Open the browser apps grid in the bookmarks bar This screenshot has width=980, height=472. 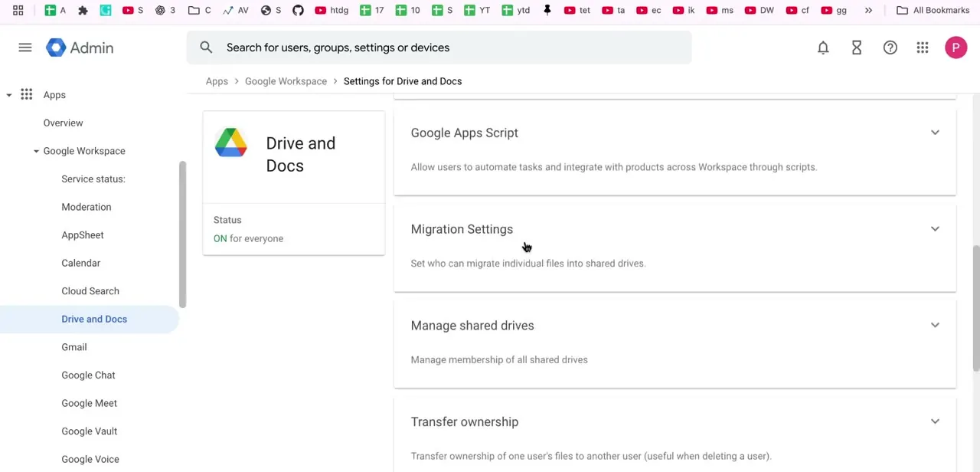click(x=18, y=10)
